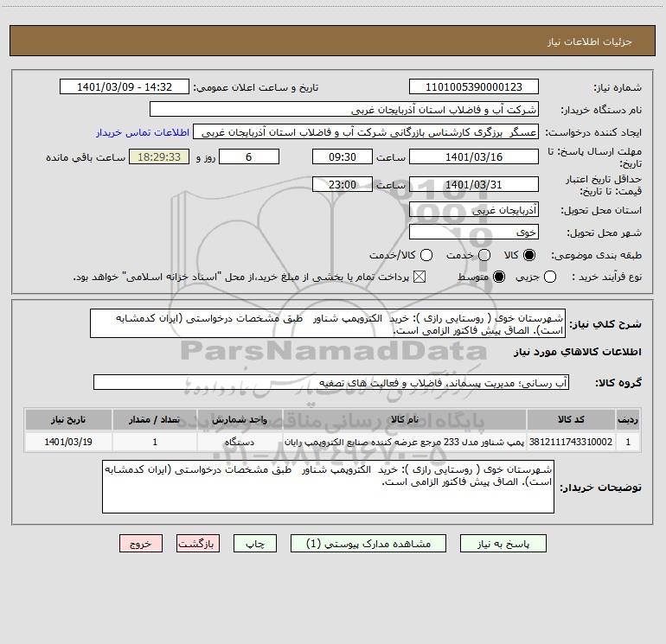666x644 pixels.
Task: Click the validity time field 23:00
Action: [343, 184]
